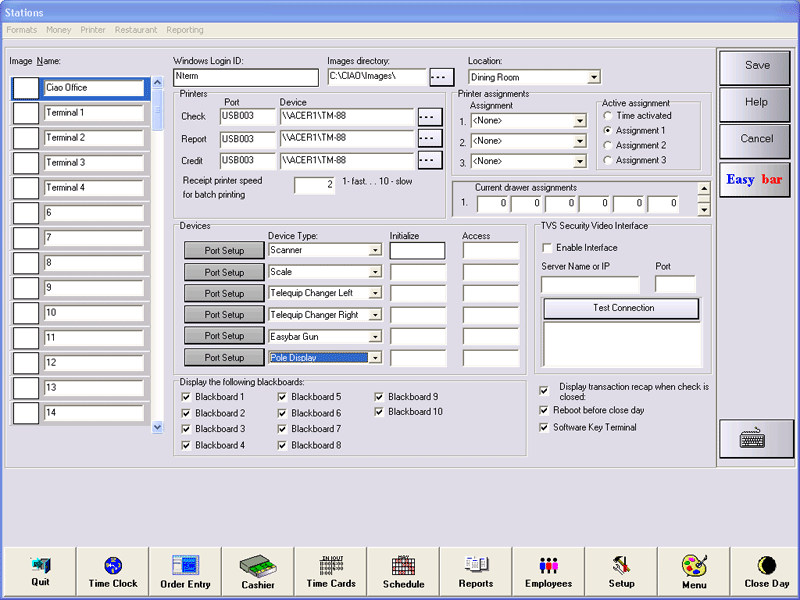Expand the Location dropdown
This screenshot has width=800, height=600.
(593, 77)
